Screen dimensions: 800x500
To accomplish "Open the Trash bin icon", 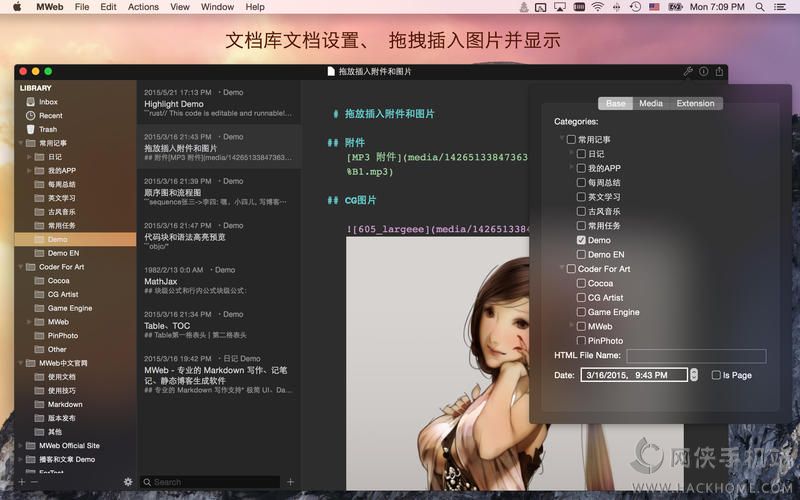I will click(31, 129).
